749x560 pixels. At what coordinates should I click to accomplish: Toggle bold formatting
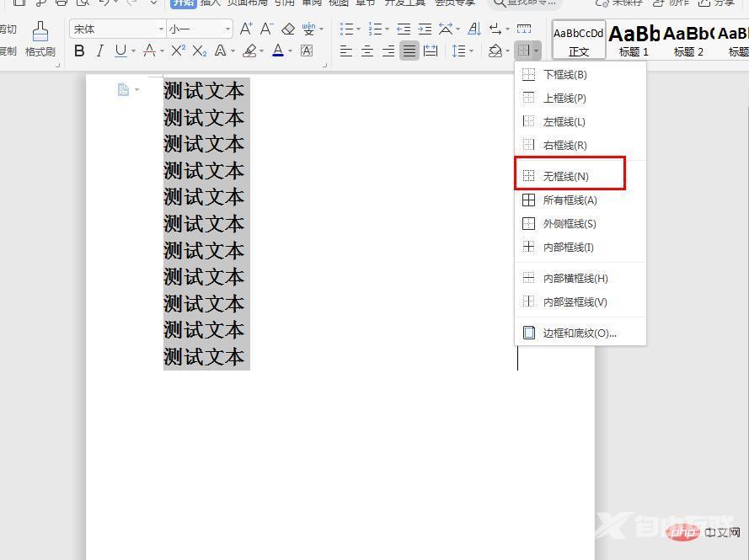(x=79, y=51)
